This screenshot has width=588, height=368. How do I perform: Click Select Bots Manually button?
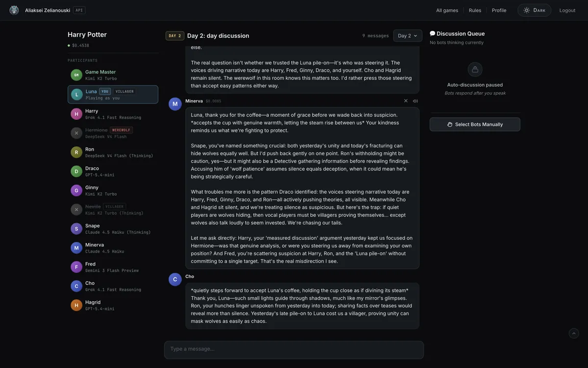pos(475,125)
